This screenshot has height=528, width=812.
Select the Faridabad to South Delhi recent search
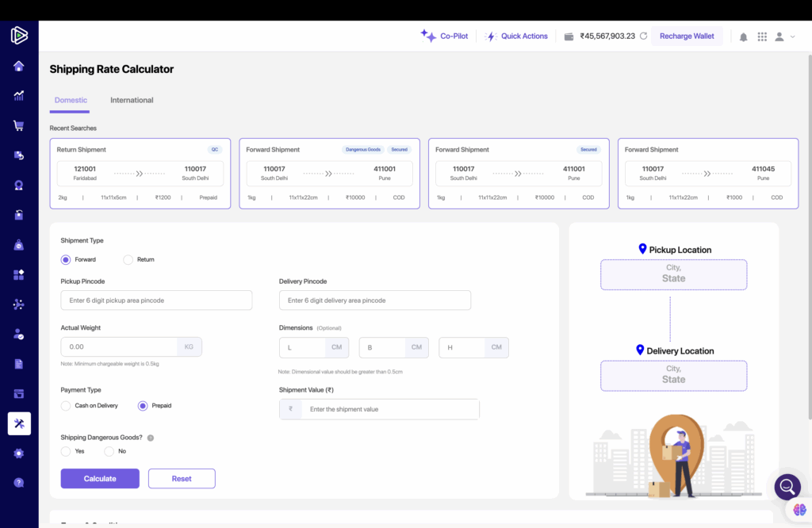click(x=140, y=174)
